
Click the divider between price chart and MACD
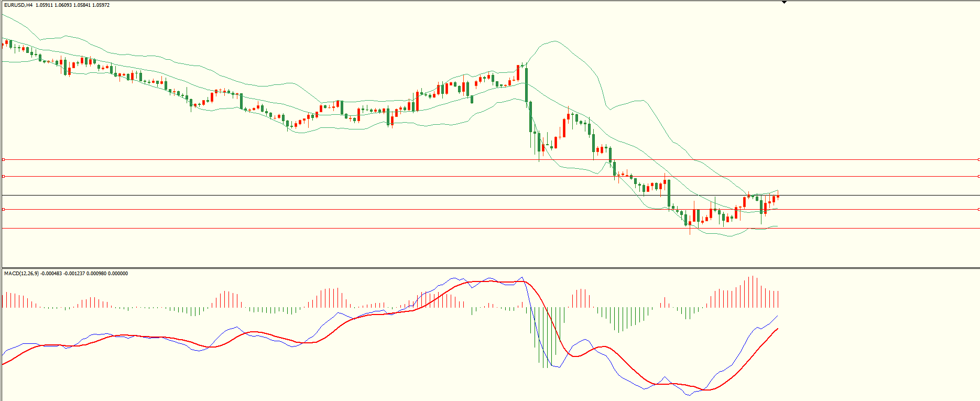click(x=490, y=268)
